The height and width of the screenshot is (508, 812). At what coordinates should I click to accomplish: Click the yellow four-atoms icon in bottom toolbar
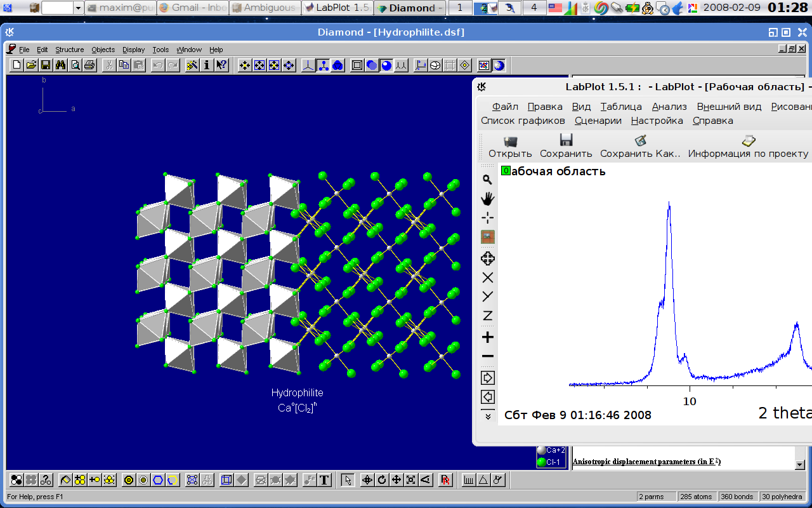tap(80, 480)
